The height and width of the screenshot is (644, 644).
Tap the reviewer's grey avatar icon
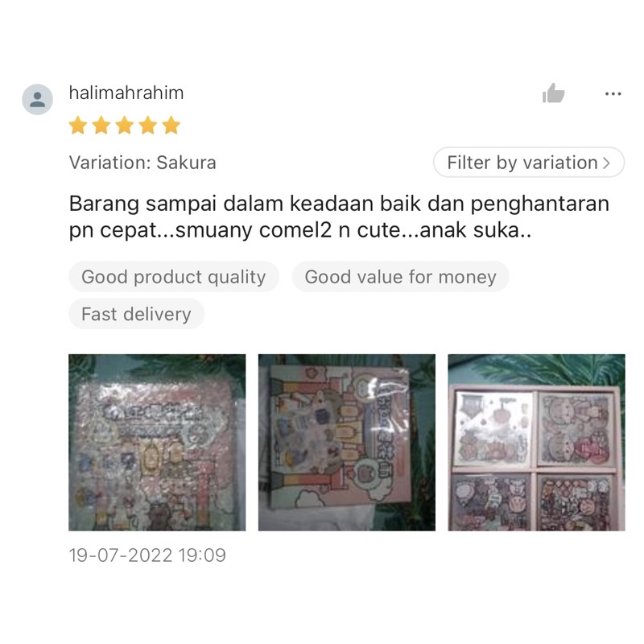37,99
